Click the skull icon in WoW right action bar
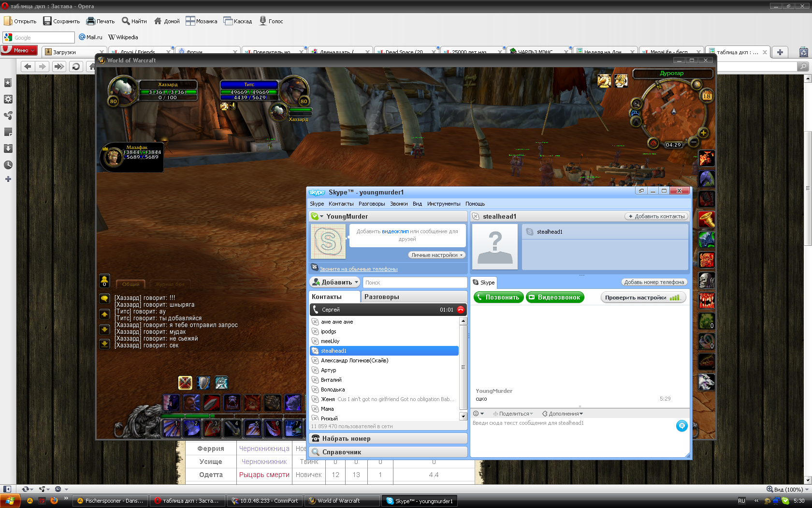The width and height of the screenshot is (812, 508). (707, 281)
